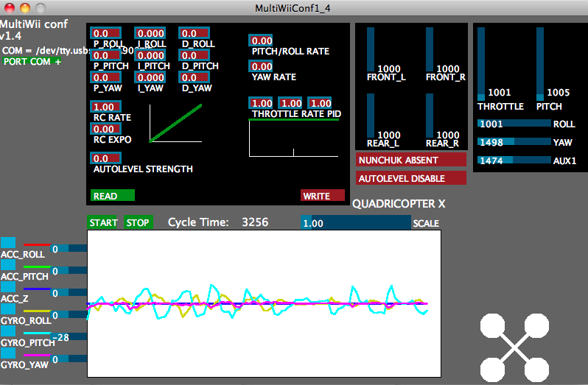Click the red window close button
Screen dimensions: 588x385
[x=10, y=8]
